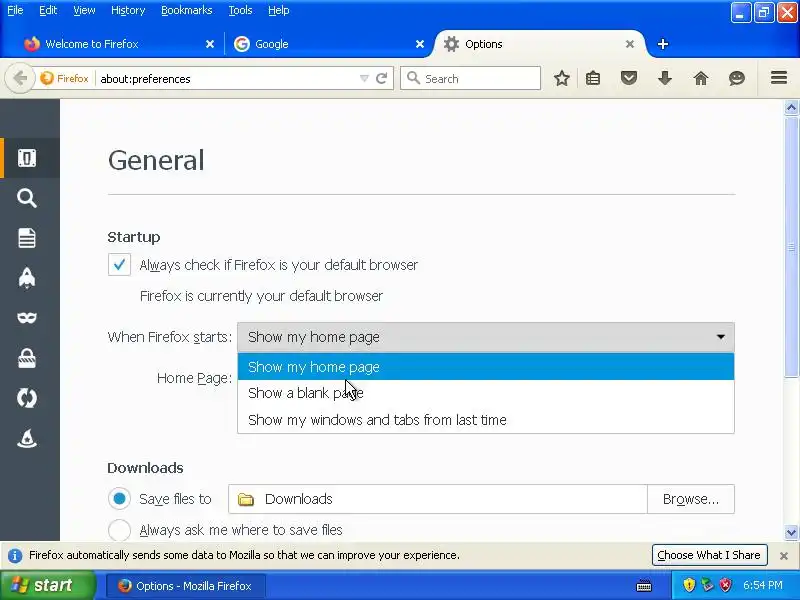Click the red shield security tray icon
This screenshot has width=800, height=600.
point(725,585)
